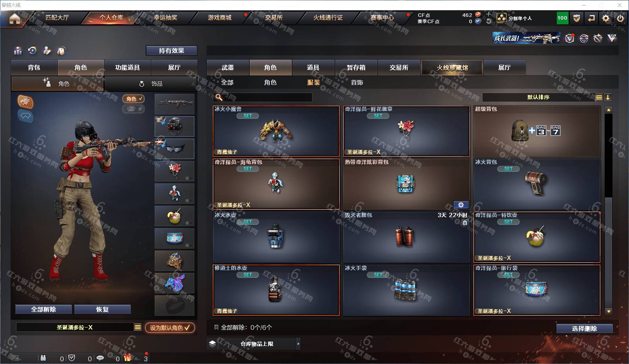Image resolution: width=629 pixels, height=364 pixels.
Task: Click the item list vertical scrollbar
Action: [x=609, y=210]
